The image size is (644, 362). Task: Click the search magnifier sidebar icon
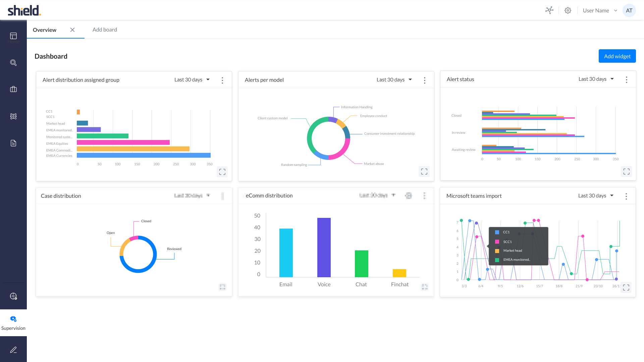tap(13, 63)
